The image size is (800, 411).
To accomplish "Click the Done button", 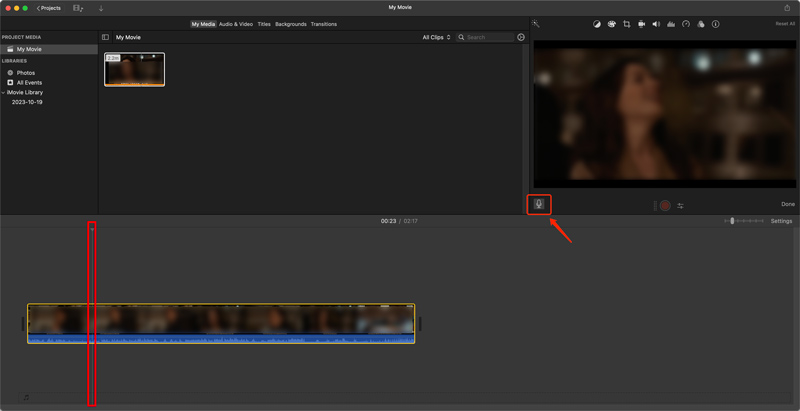I will pos(788,204).
